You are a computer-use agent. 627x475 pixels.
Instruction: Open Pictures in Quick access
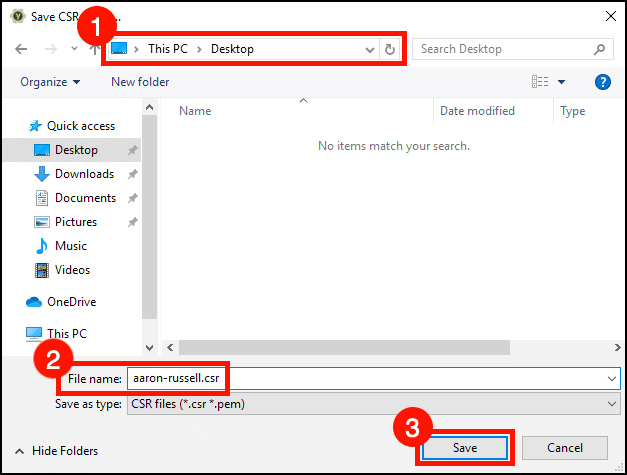coord(76,222)
